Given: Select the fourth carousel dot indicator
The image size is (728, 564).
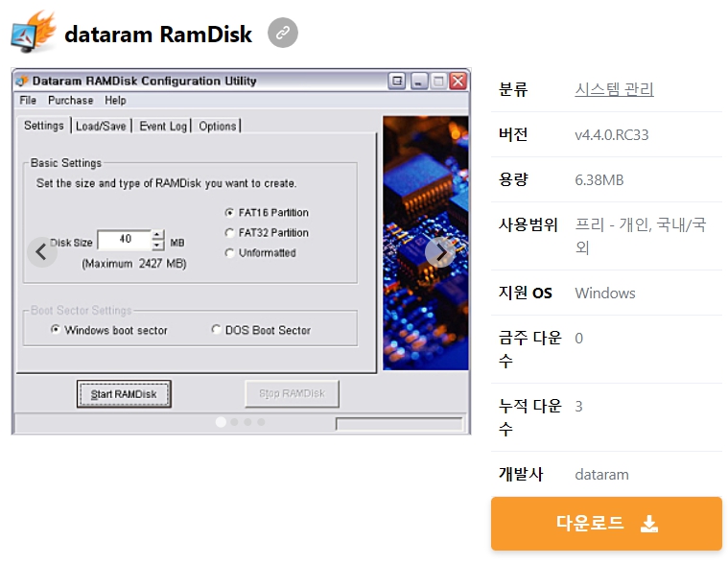Looking at the screenshot, I should [x=262, y=421].
